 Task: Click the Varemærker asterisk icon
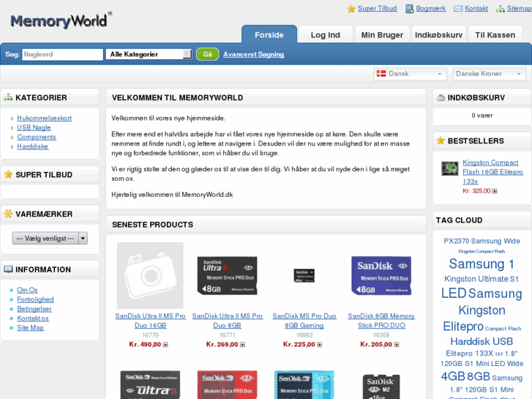[8, 214]
